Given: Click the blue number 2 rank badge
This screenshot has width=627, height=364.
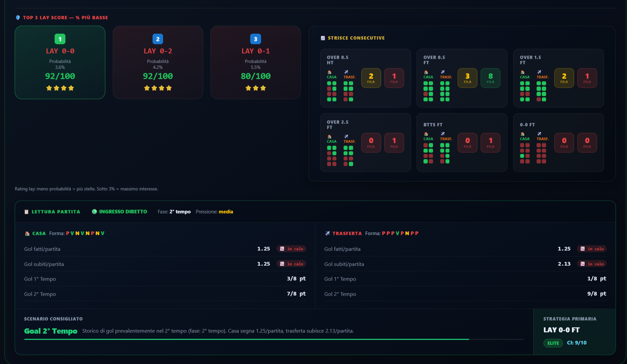Looking at the screenshot, I should pyautogui.click(x=158, y=39).
